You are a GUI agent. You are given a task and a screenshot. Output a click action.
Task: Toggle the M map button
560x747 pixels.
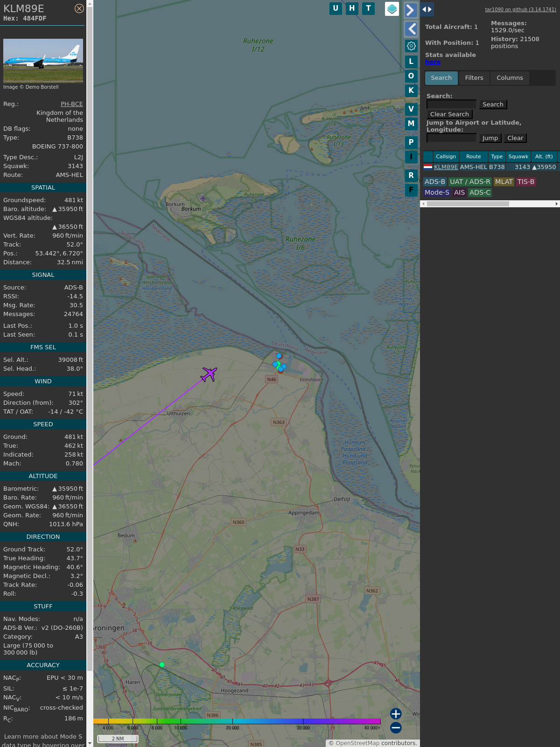(411, 124)
